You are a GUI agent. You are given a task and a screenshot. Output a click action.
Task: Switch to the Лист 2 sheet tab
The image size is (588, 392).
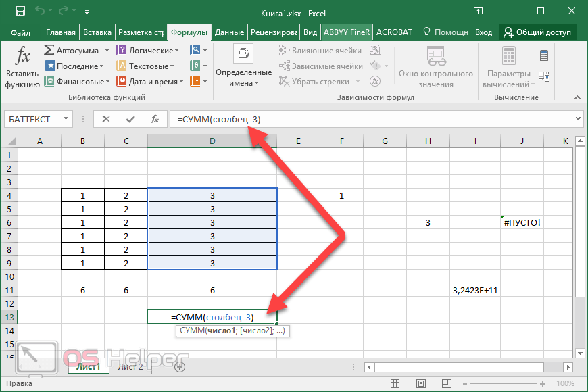pos(130,367)
